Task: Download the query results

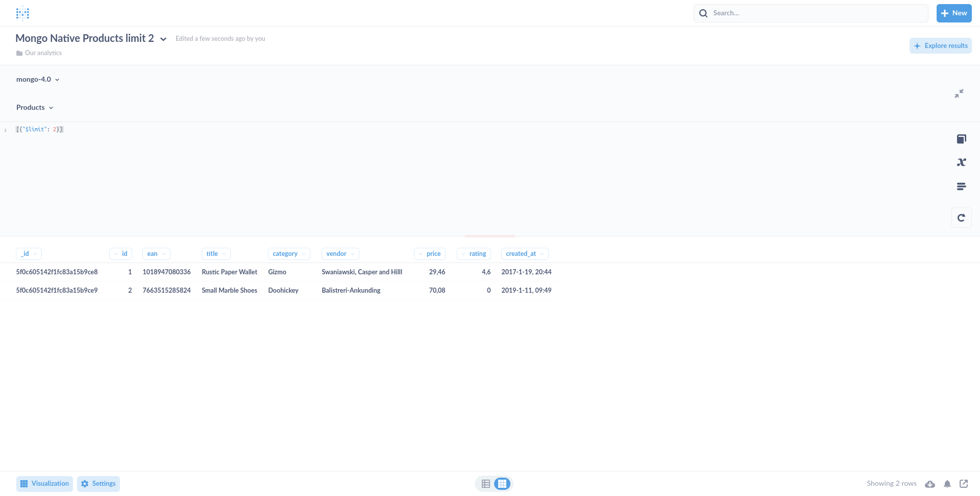Action: pyautogui.click(x=930, y=483)
